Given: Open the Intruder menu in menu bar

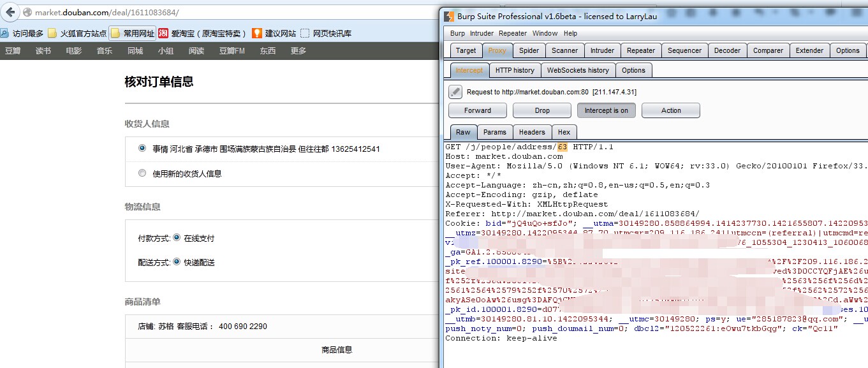Looking at the screenshot, I should 482,33.
